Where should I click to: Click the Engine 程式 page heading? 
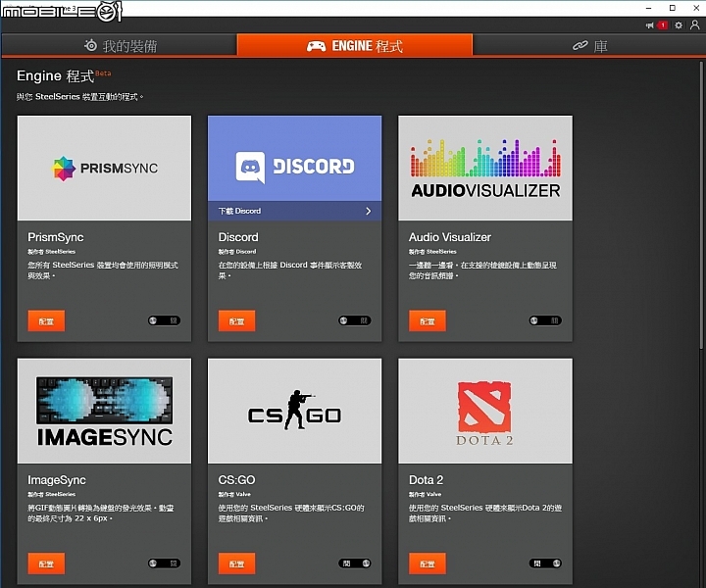[55, 76]
